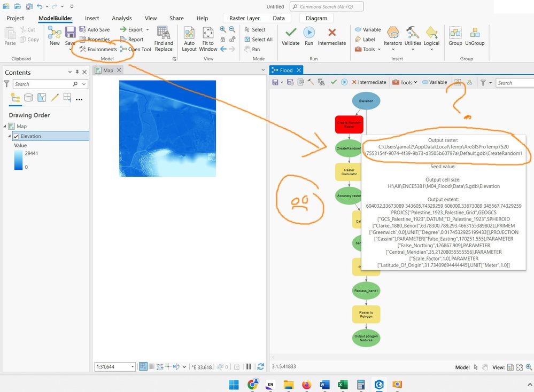Screen dimensions: 534x392
Task: Collapse the Map node in Contents
Action: click(x=5, y=126)
